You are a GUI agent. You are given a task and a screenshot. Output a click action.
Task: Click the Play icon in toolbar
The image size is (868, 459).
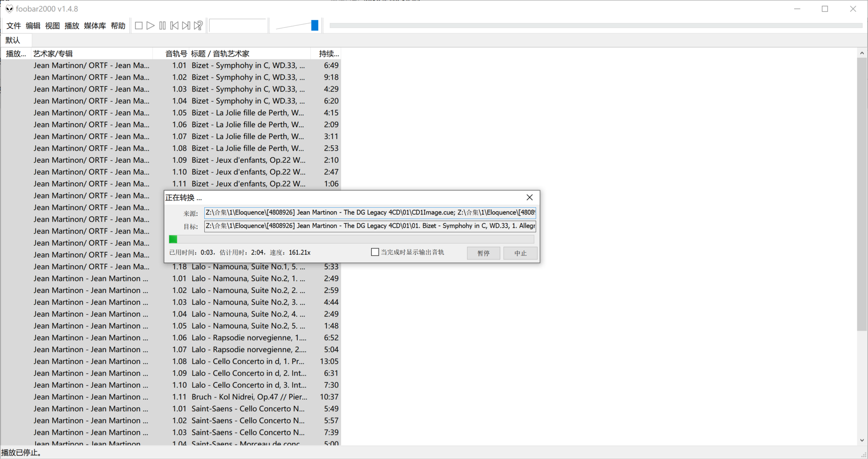coord(150,26)
